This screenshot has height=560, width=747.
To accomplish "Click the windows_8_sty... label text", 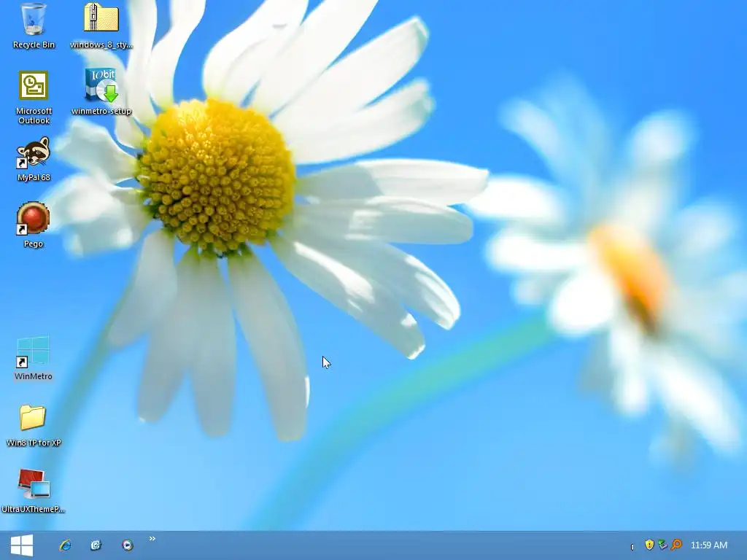I will pos(101,44).
